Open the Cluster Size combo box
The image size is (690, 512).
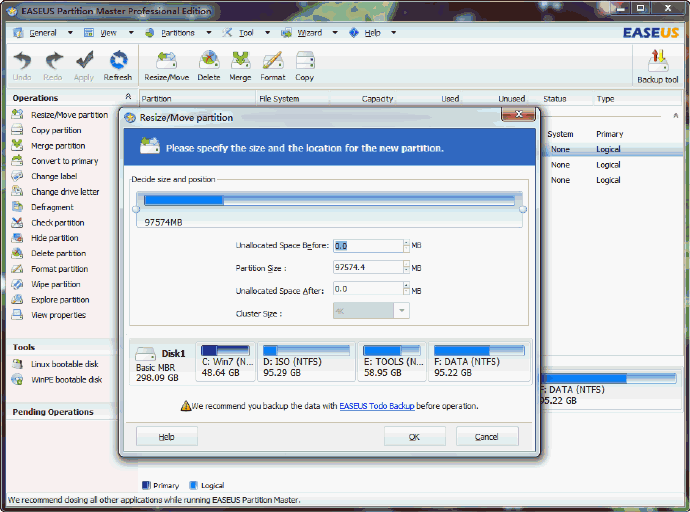pos(371,311)
